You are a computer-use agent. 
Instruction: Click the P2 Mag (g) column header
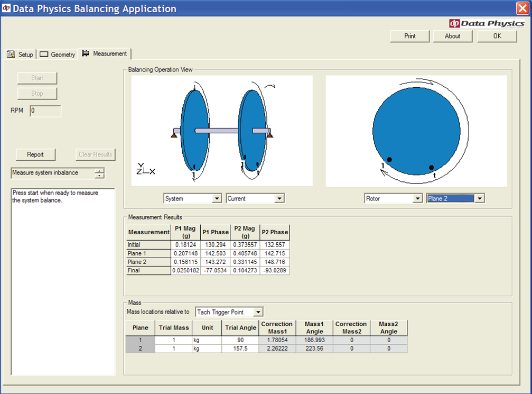245,232
